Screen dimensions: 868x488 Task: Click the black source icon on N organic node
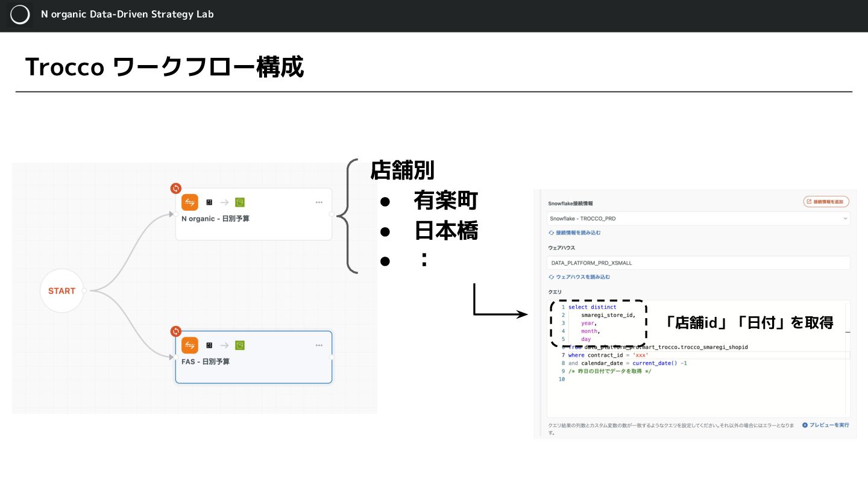click(x=209, y=202)
